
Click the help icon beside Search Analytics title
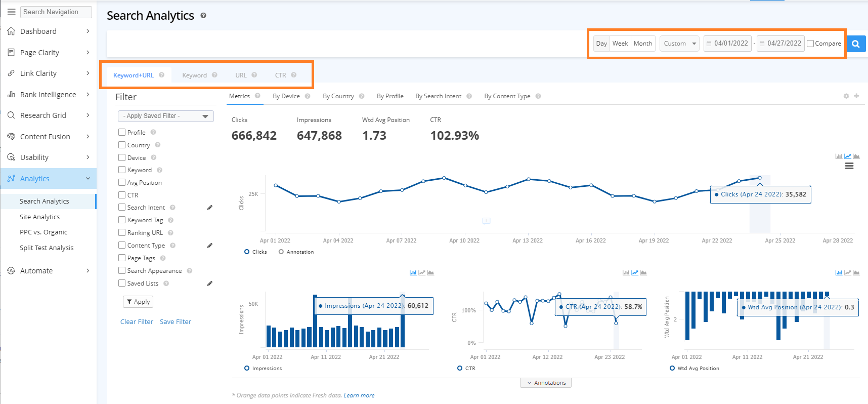[x=203, y=16]
